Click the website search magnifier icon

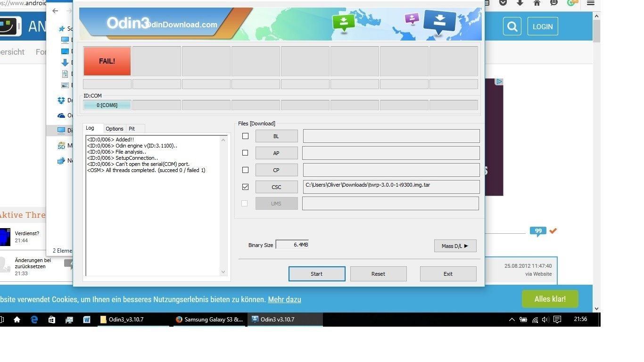point(512,26)
